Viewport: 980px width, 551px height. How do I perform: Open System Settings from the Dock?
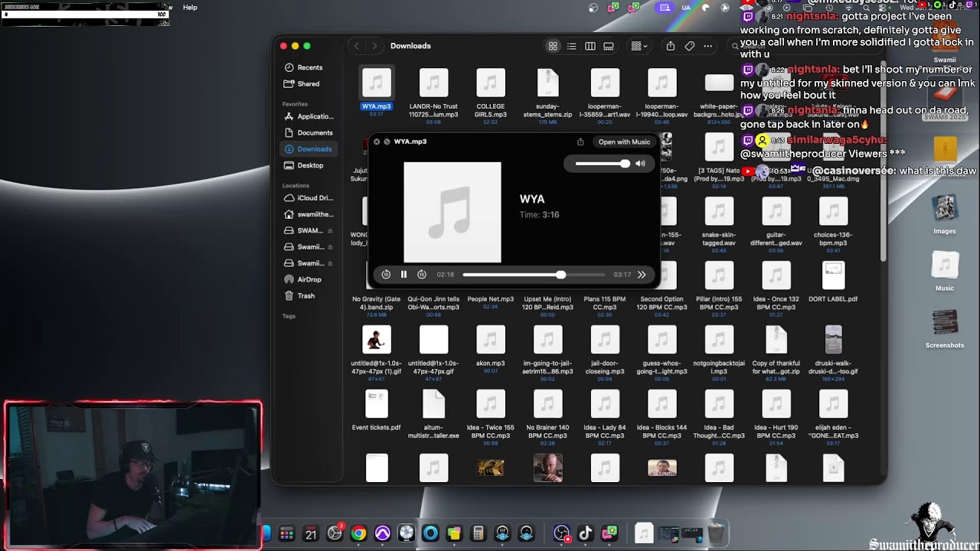335,533
